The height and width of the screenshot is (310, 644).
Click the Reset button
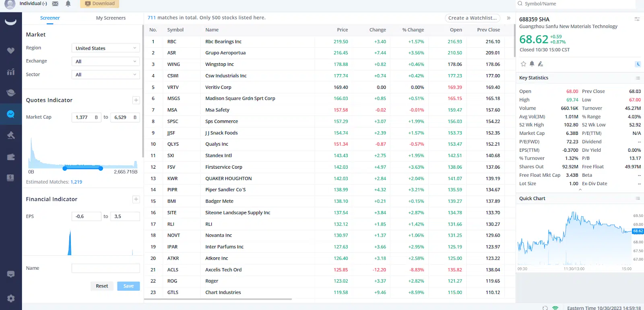tap(102, 286)
